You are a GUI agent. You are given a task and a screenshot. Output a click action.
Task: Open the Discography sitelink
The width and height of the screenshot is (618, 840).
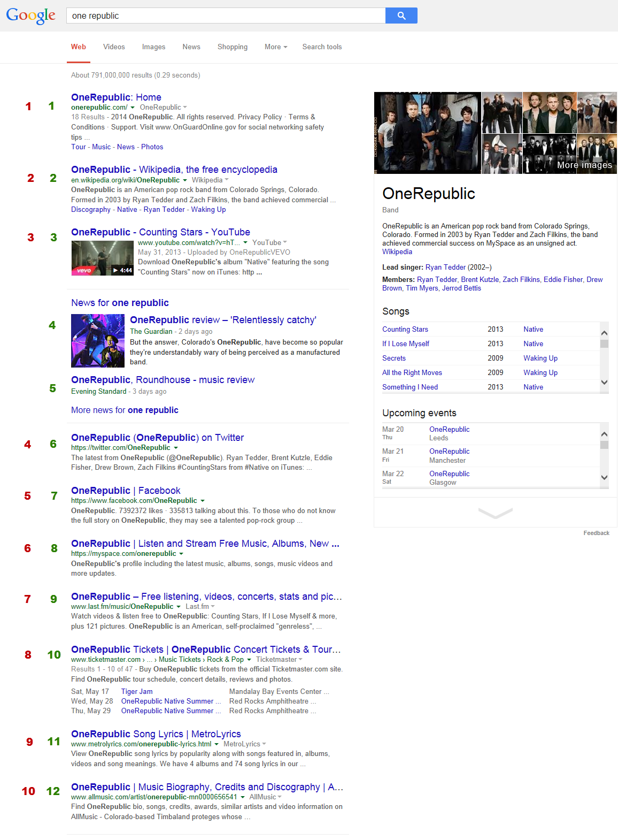point(91,210)
